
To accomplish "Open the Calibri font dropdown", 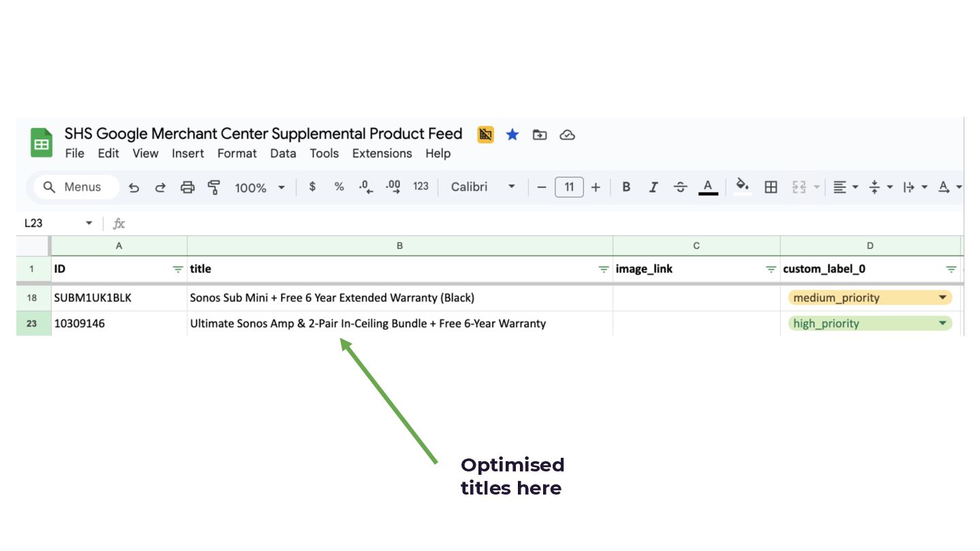I will tap(483, 187).
